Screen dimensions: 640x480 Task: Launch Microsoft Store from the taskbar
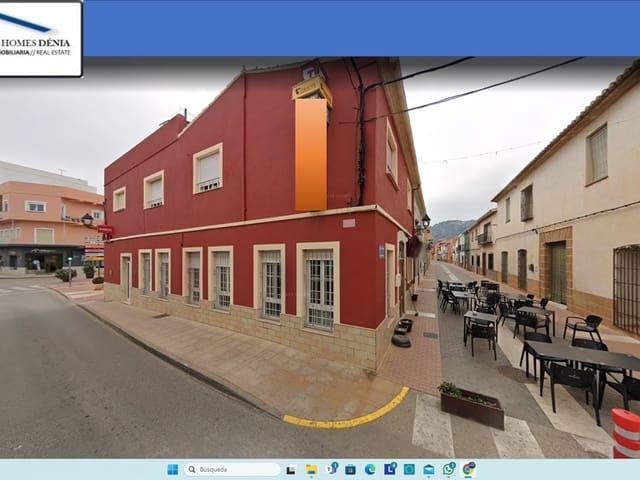click(351, 469)
